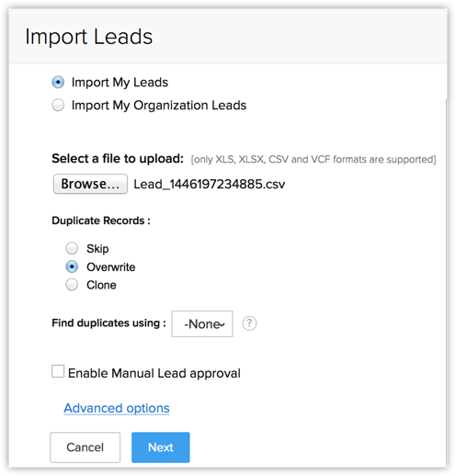Screen dimensions: 456x476
Task: Click the Select a file to upload label
Action: pos(118,159)
